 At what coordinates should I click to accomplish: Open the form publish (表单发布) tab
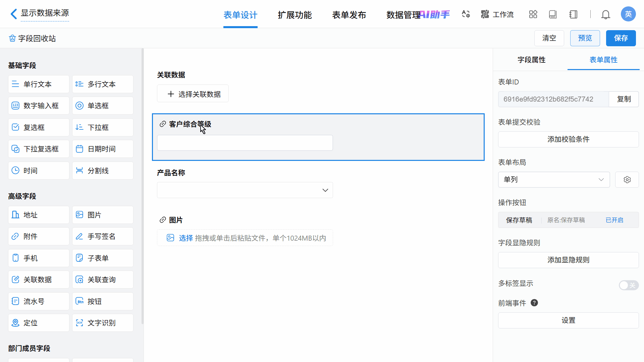(349, 15)
